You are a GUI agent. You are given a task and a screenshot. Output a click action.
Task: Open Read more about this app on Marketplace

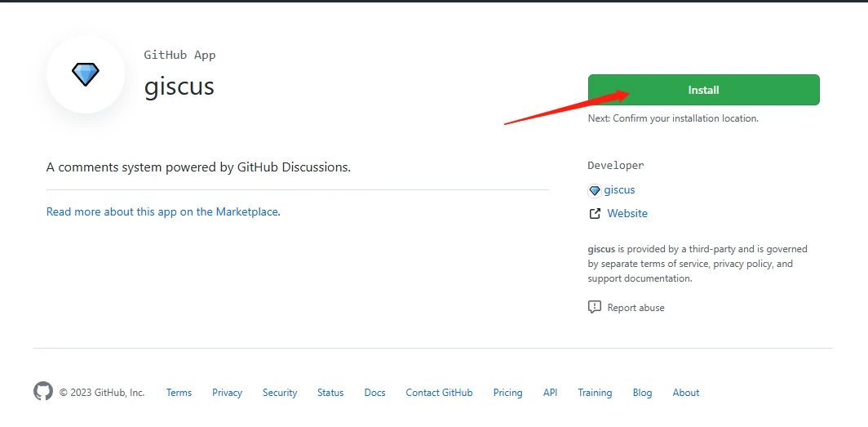tap(162, 211)
